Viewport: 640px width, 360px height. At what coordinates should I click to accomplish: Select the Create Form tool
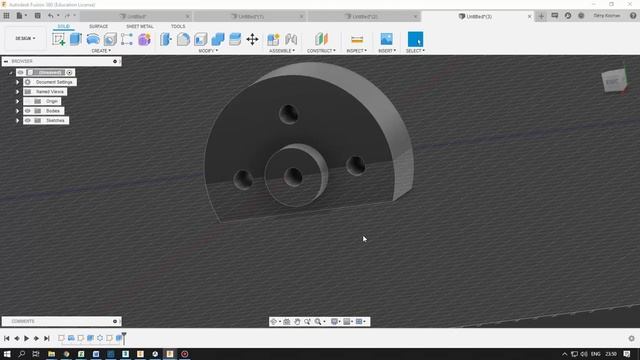pos(144,39)
